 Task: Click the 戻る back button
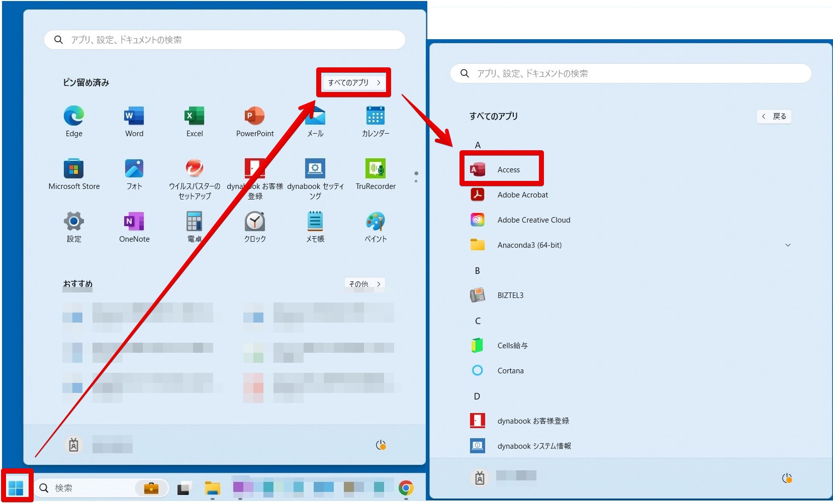[774, 117]
